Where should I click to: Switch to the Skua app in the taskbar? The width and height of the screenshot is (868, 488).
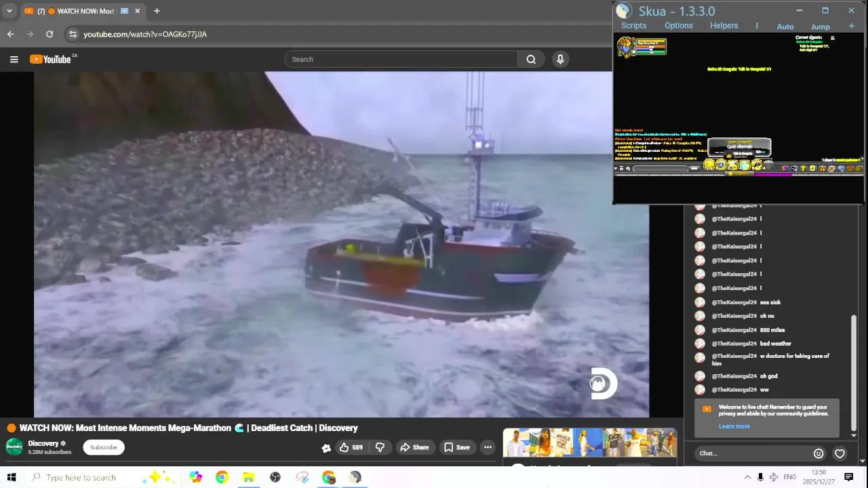[x=355, y=477]
